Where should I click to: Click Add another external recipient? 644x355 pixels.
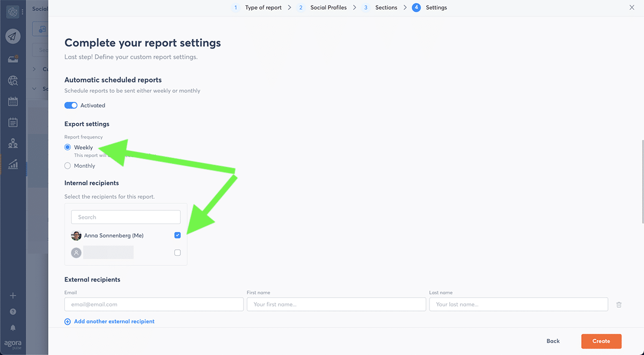pos(114,322)
